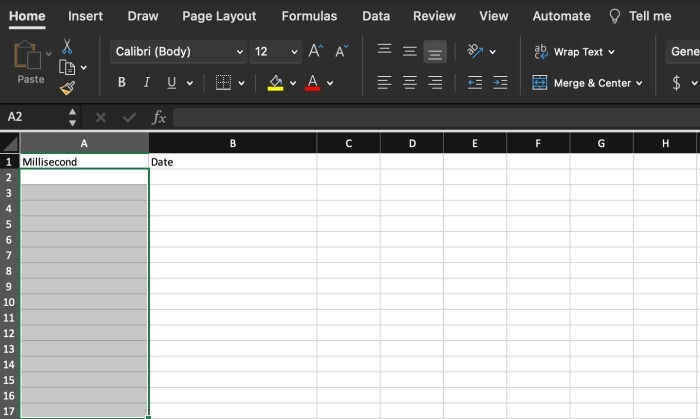
Task: Open orientation dropdown arrow
Action: pyautogui.click(x=492, y=52)
